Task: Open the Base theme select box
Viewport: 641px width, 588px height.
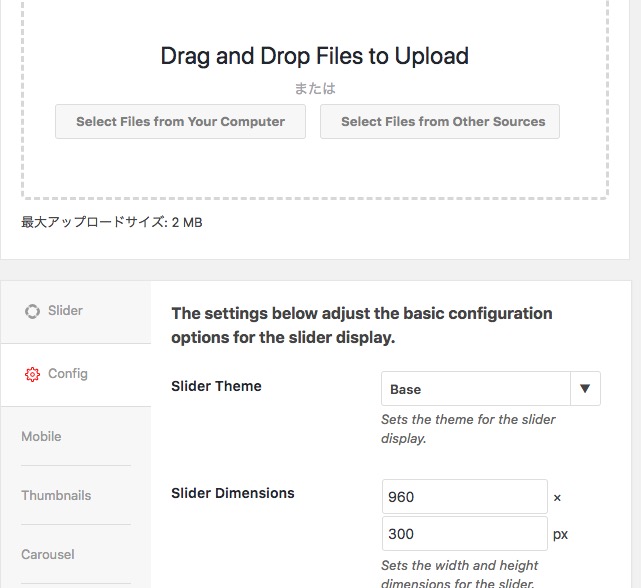Action: pyautogui.click(x=491, y=388)
